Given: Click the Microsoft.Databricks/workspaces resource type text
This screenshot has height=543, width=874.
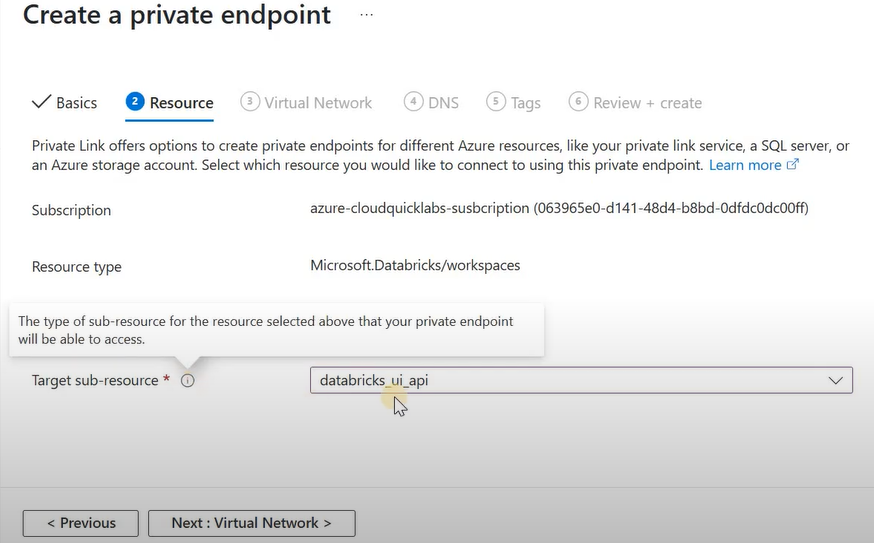Looking at the screenshot, I should click(415, 266).
